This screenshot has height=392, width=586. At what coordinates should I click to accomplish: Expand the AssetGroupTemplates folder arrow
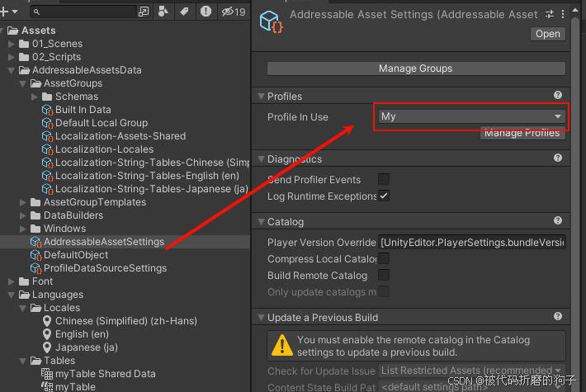point(23,202)
